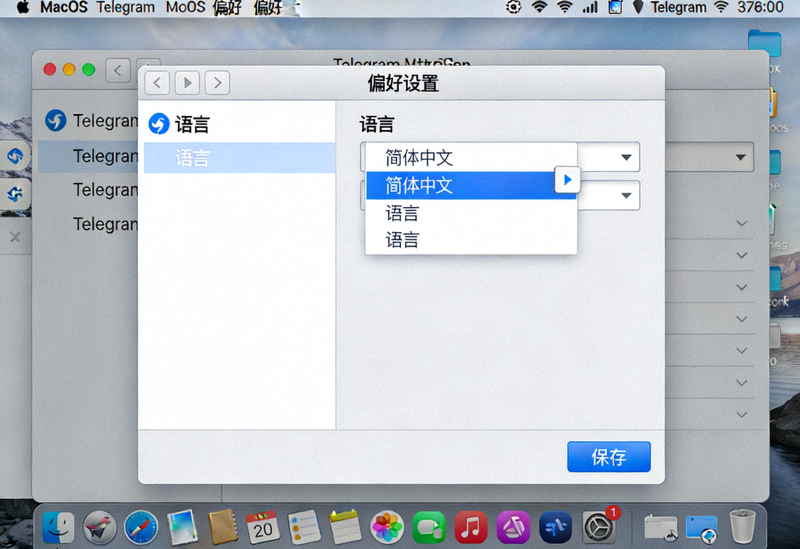This screenshot has width=800, height=549.
Task: Click the signal bars icon in menu bar
Action: (590, 7)
